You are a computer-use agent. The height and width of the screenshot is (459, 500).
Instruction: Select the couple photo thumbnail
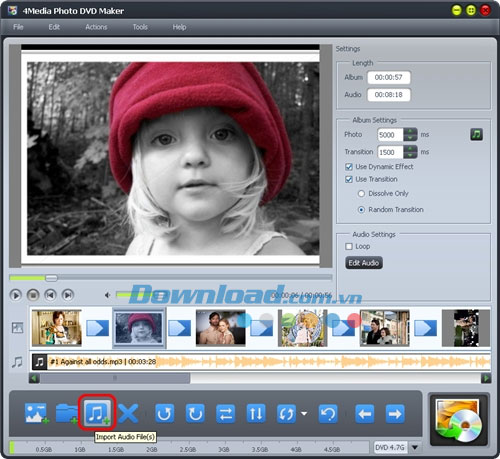coord(221,327)
